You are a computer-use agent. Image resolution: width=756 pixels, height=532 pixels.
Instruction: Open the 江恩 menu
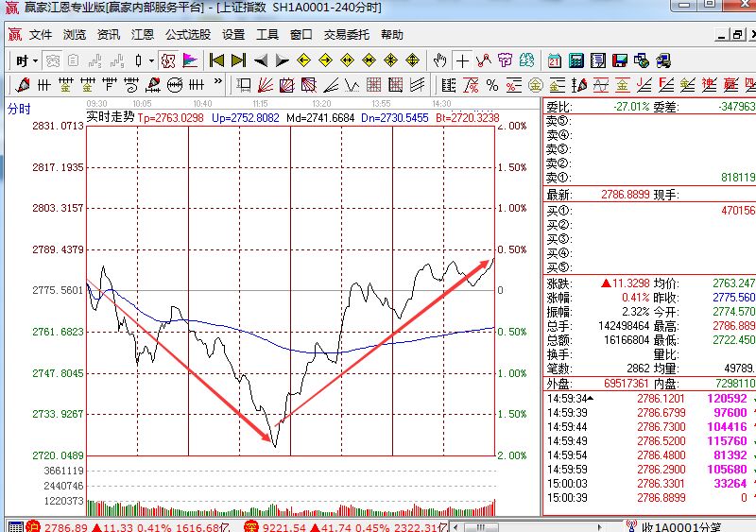coord(142,35)
